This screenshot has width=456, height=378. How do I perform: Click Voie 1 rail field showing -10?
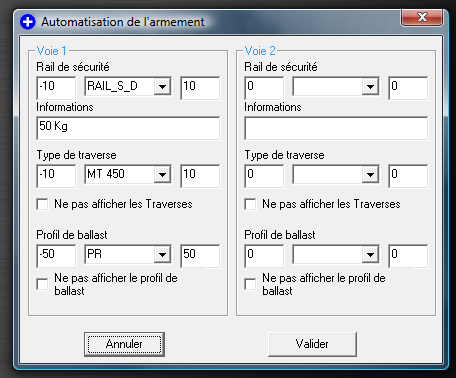[56, 88]
